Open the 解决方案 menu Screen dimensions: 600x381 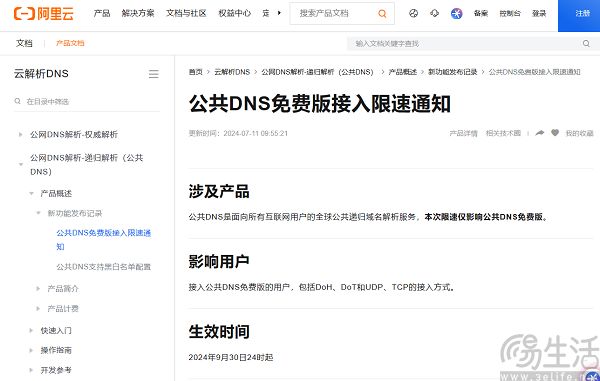[138, 13]
